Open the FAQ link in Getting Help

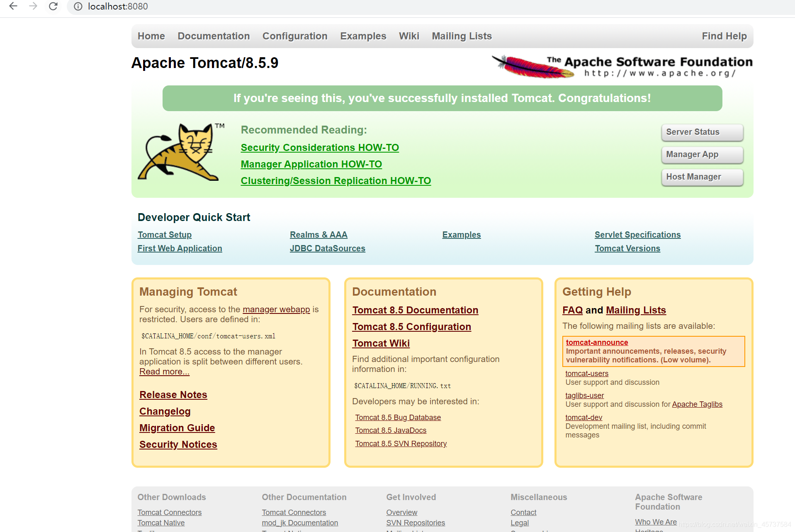pos(573,310)
